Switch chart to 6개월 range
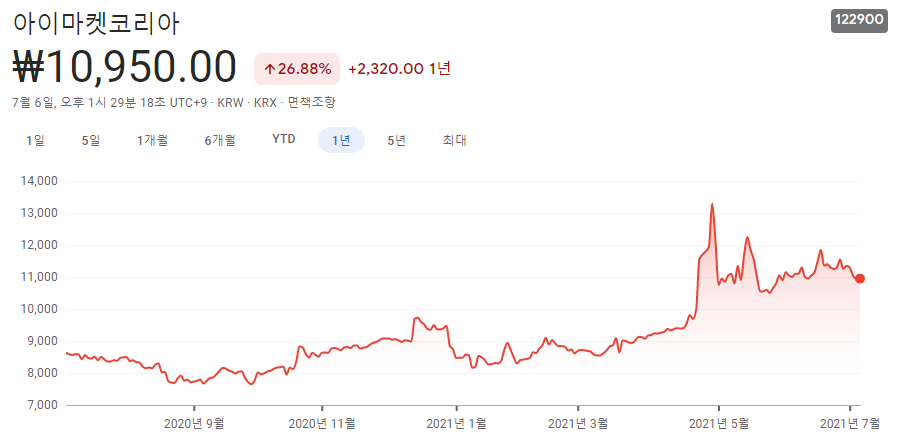Image resolution: width=897 pixels, height=444 pixels. tap(220, 140)
